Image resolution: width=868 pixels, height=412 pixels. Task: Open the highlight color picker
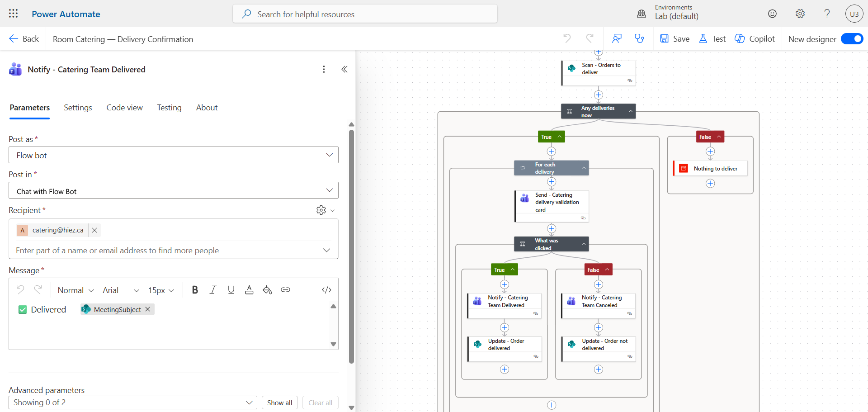pos(267,290)
